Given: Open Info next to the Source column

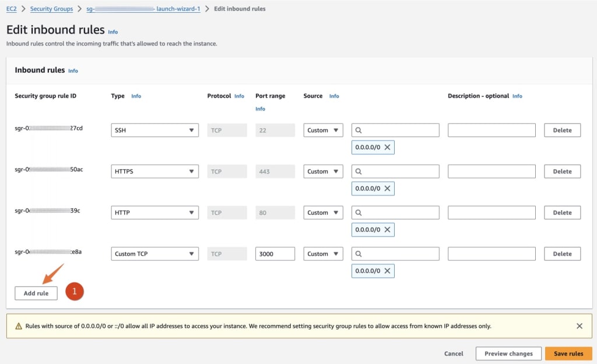Looking at the screenshot, I should (333, 96).
